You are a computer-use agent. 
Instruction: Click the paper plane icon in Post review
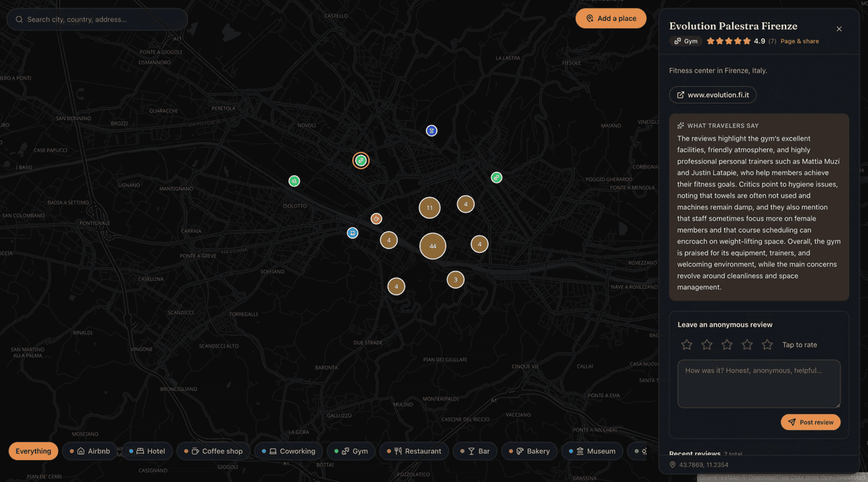coord(792,422)
